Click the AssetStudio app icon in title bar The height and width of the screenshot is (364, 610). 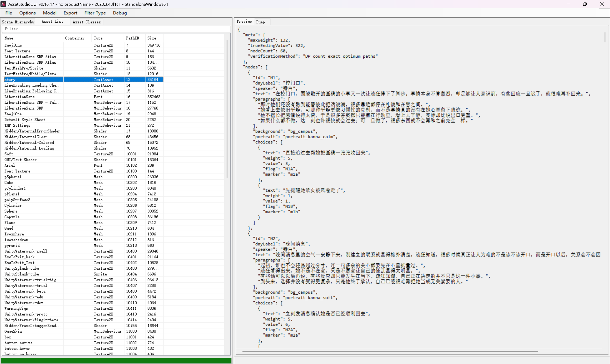(3, 4)
